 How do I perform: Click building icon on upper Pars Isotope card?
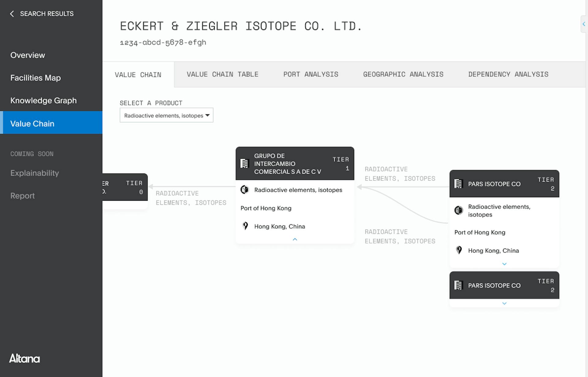tap(458, 184)
